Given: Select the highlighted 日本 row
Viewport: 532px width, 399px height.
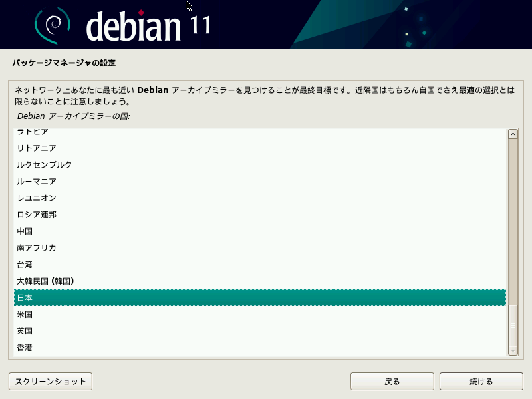Looking at the screenshot, I should 260,297.
